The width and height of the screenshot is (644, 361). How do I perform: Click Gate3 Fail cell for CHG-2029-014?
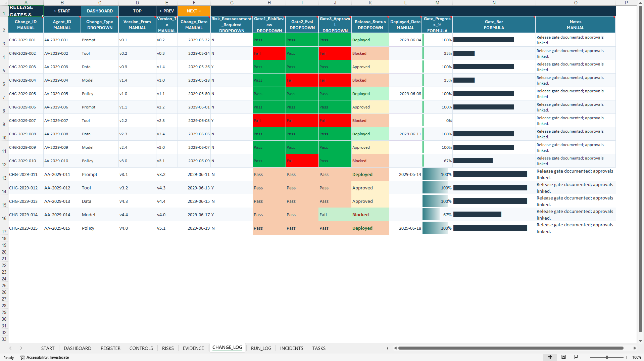tap(335, 215)
